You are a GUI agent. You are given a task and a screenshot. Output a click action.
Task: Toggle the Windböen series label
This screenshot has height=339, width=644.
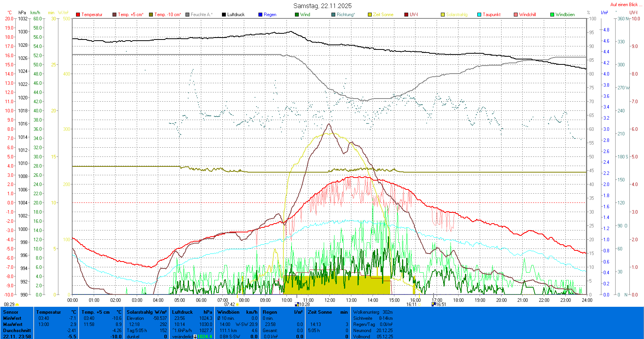click(x=565, y=15)
